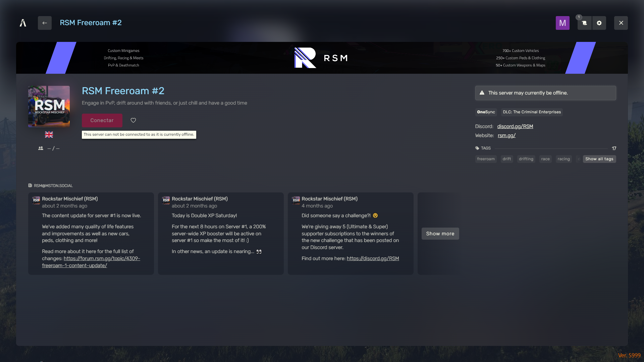Select the OneSync badge

(486, 112)
